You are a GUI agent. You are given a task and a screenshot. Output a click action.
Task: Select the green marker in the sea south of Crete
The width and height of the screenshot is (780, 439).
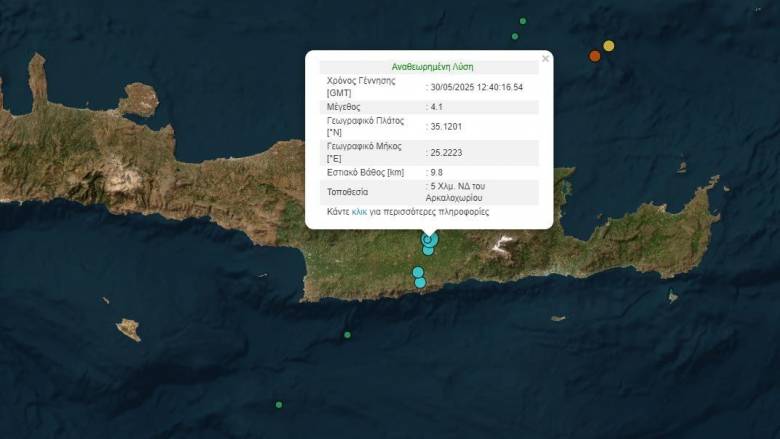point(347,334)
